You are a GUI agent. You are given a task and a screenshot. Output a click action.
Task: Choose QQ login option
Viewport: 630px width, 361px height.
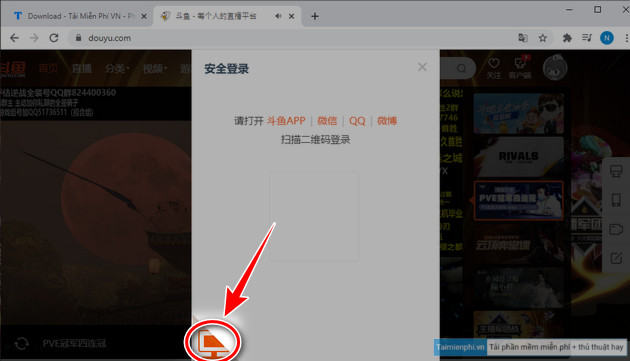tap(357, 121)
